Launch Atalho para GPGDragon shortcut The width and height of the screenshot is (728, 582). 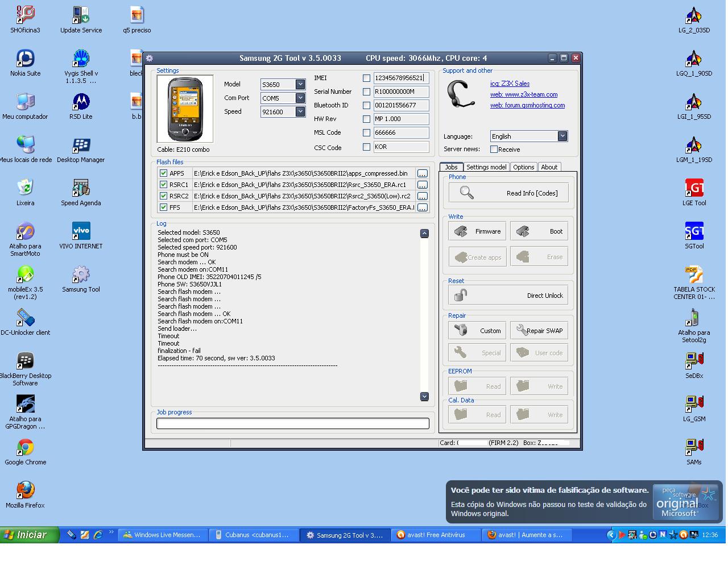[25, 411]
